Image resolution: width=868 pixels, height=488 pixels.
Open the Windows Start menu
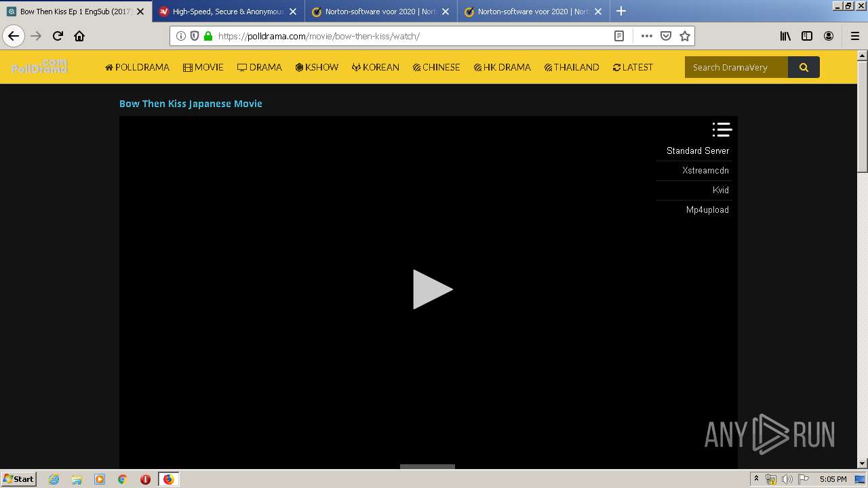click(18, 479)
